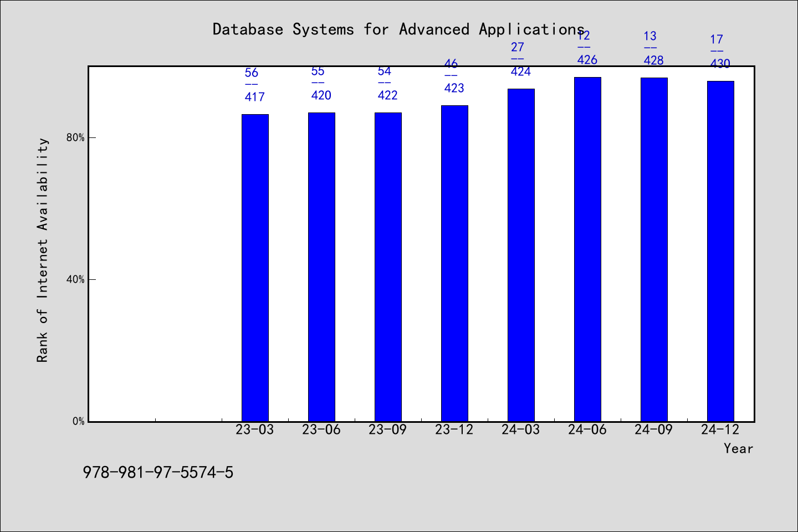Image resolution: width=798 pixels, height=532 pixels.
Task: Click the total value 417 above 23-03 bar
Action: (255, 97)
